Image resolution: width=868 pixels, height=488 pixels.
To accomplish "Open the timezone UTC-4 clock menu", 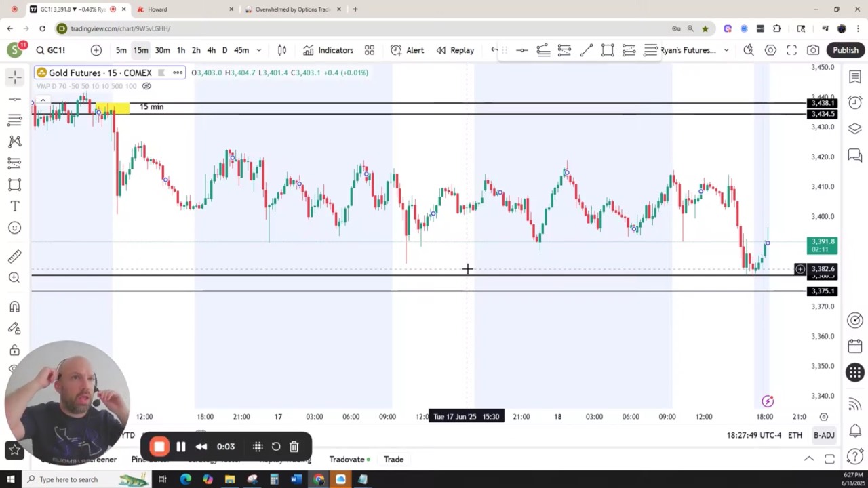I will tap(753, 435).
